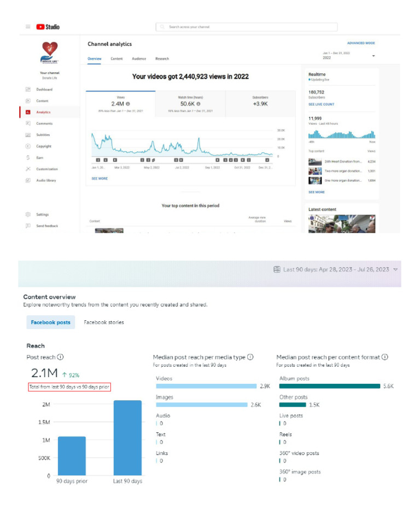Click the info icon beside 50.6K watch time
Image resolution: width=420 pixels, height=508 pixels.
[199, 104]
